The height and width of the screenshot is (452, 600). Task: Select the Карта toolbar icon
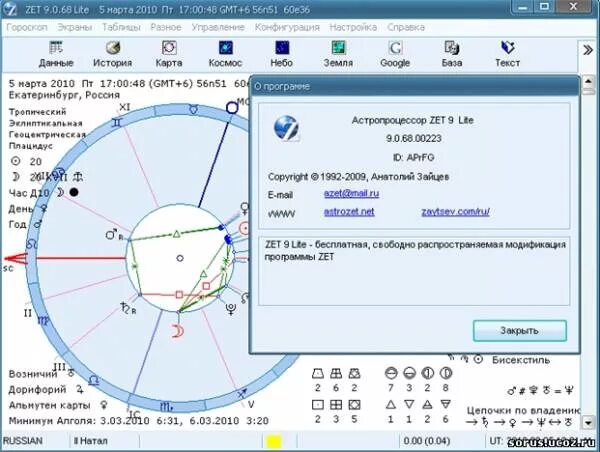(169, 54)
